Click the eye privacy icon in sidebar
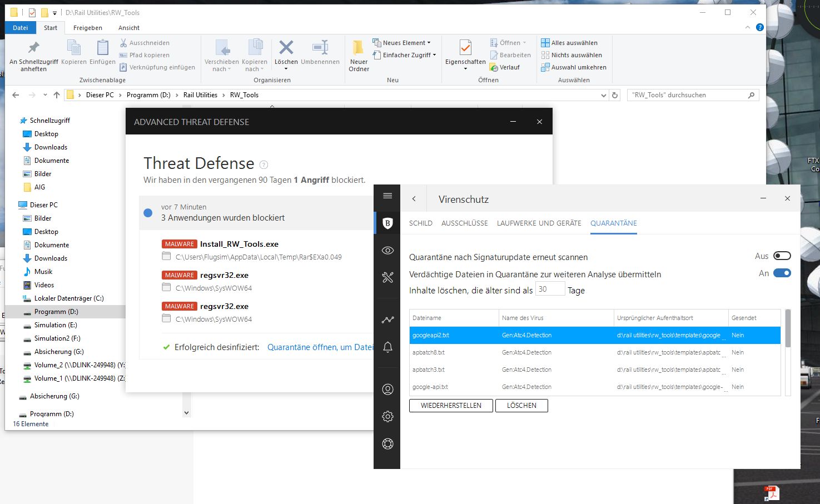The width and height of the screenshot is (820, 504). (387, 251)
